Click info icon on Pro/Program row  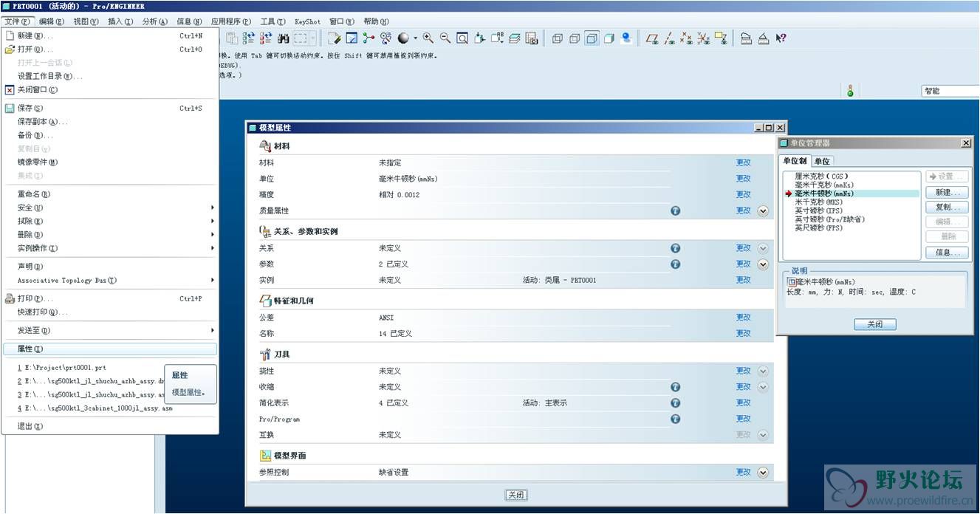675,419
